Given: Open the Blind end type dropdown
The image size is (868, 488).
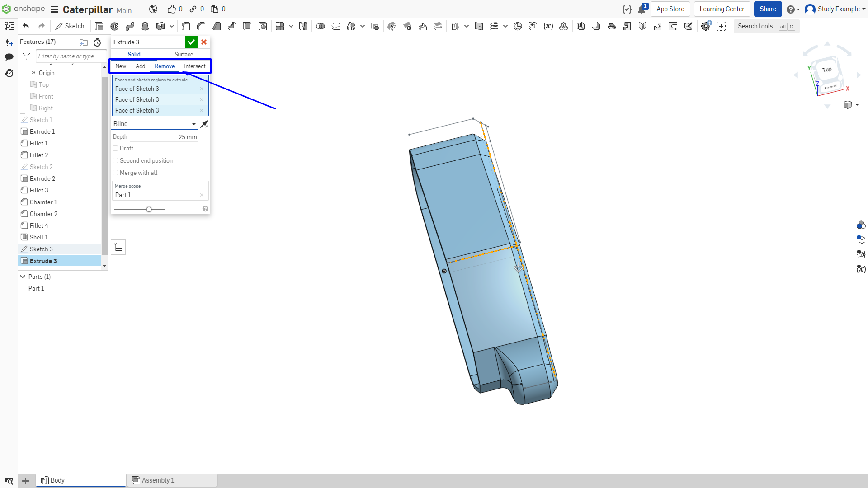Looking at the screenshot, I should pyautogui.click(x=155, y=124).
